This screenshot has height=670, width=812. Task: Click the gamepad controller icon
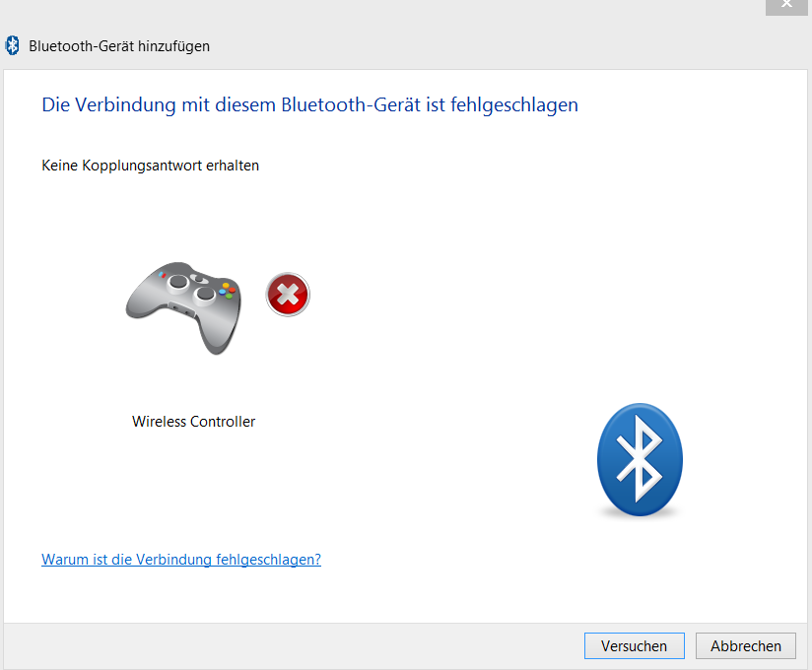click(x=184, y=308)
